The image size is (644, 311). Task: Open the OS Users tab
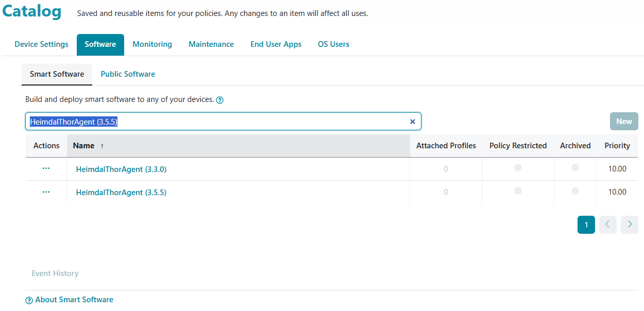tap(333, 44)
